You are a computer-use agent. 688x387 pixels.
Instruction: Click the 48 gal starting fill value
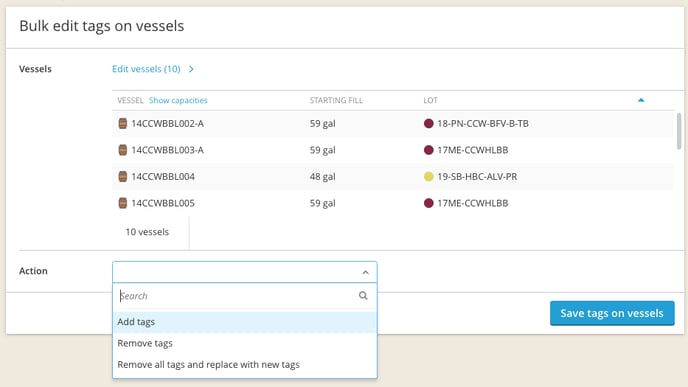(322, 177)
